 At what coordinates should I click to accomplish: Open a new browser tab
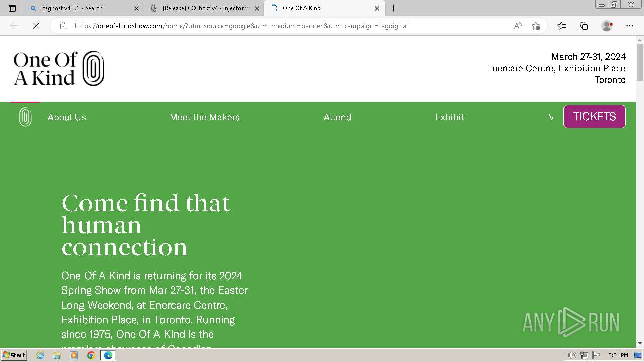[393, 8]
